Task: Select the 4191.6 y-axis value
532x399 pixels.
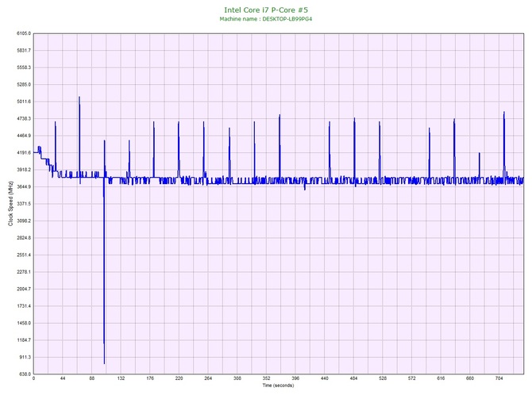Action: point(24,153)
